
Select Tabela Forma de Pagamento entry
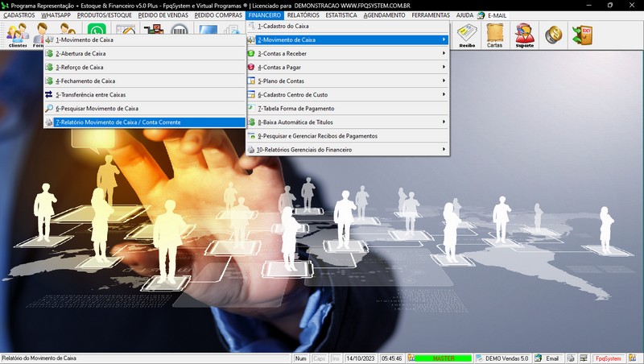tap(295, 108)
